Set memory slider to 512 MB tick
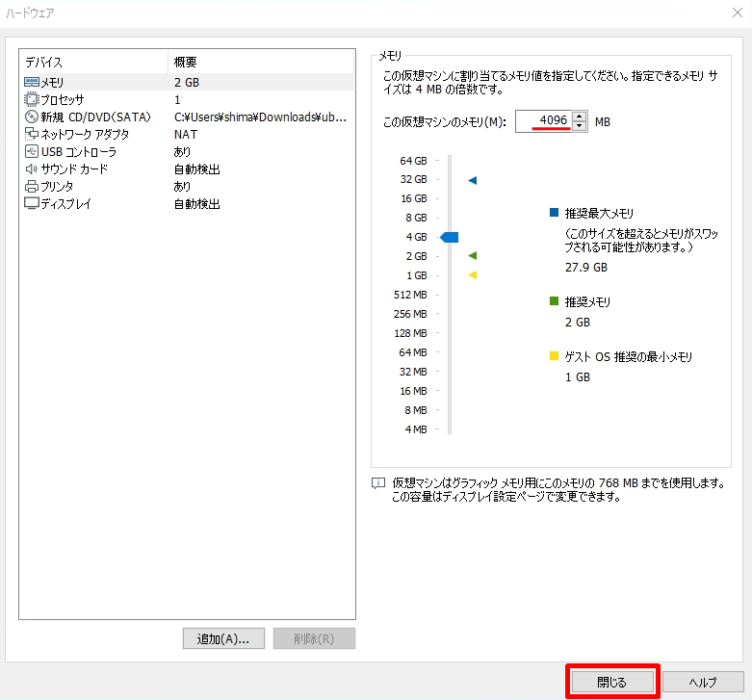This screenshot has width=752, height=700. pos(437,295)
